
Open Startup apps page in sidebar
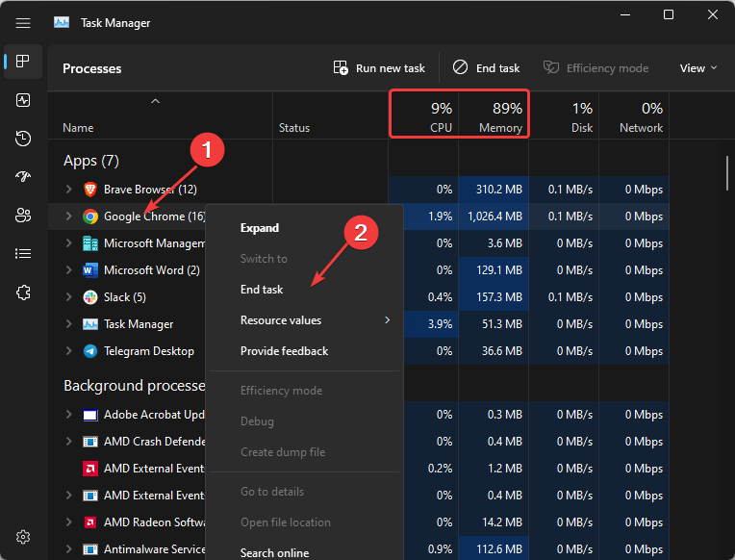coord(23,177)
